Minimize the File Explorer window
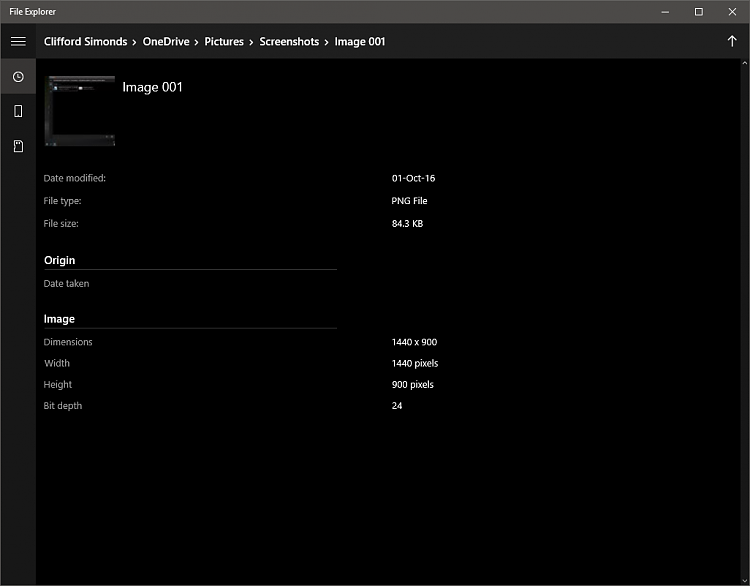 click(x=665, y=11)
